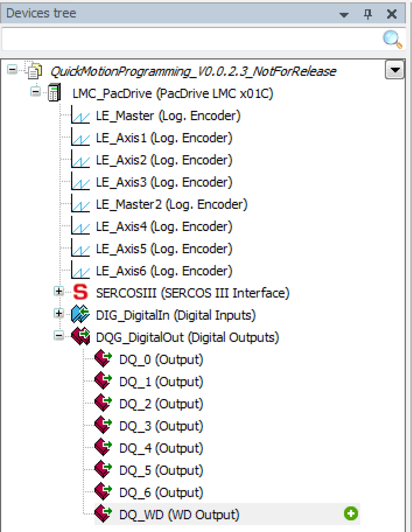412x532 pixels.
Task: Click the LE_Axis6 encoder graph icon
Action: tap(81, 270)
